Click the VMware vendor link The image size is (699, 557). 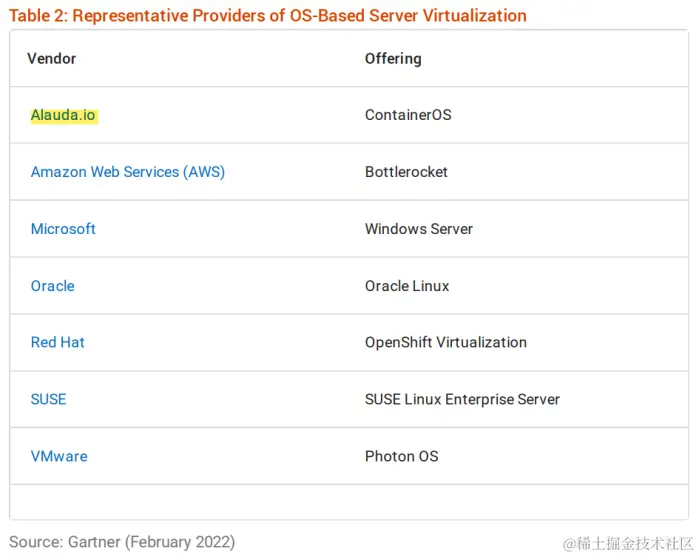click(59, 456)
